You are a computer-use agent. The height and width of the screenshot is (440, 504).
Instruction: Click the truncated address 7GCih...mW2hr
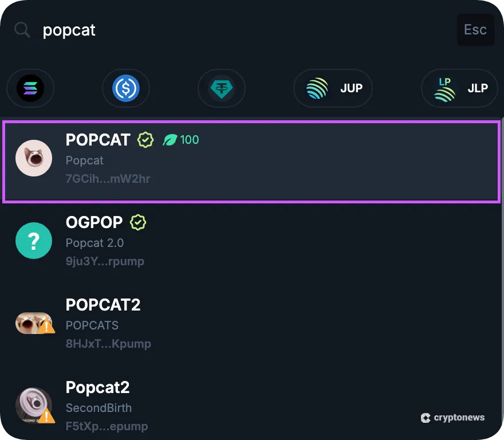point(108,179)
